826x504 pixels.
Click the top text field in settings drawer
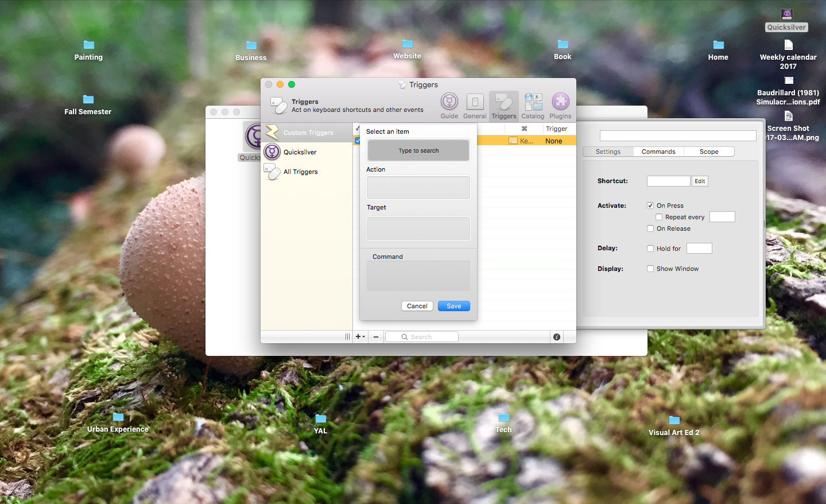[678, 135]
